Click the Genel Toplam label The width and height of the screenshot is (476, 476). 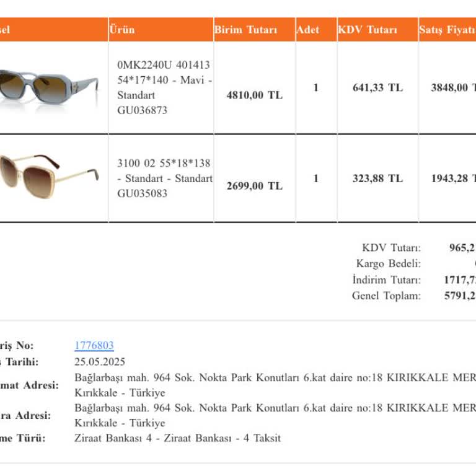tap(386, 296)
